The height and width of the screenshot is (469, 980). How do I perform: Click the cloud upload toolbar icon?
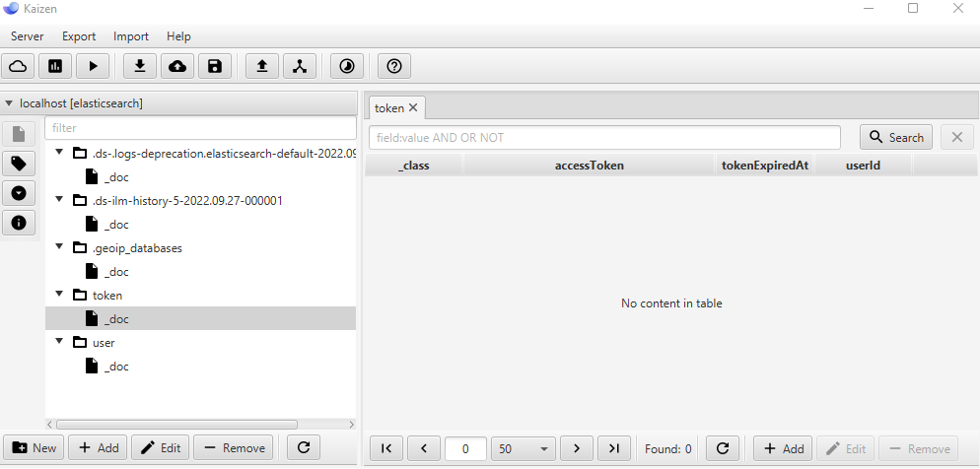(177, 66)
